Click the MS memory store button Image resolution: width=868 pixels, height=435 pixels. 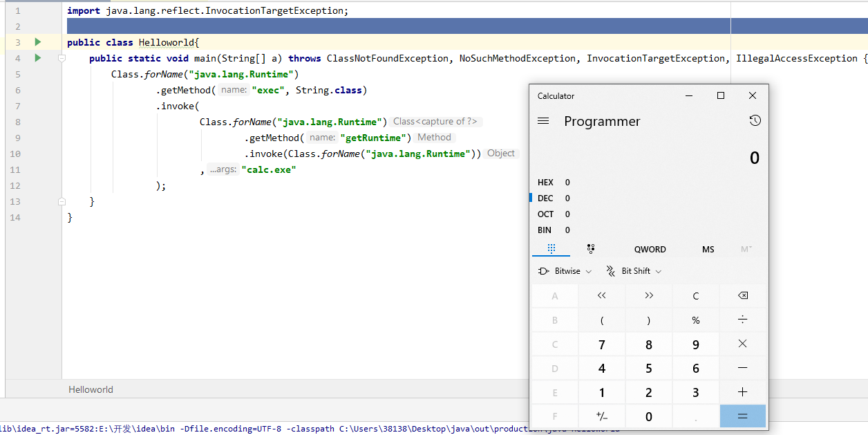click(x=708, y=249)
